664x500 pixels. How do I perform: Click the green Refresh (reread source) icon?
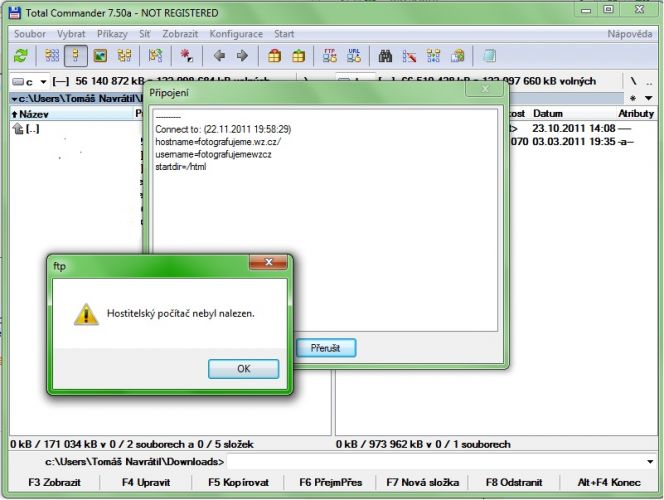click(x=20, y=55)
